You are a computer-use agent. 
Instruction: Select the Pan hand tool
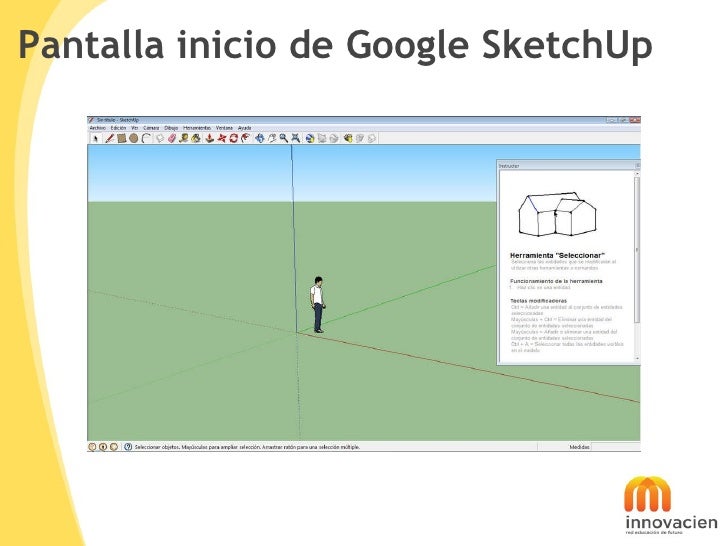(x=272, y=138)
